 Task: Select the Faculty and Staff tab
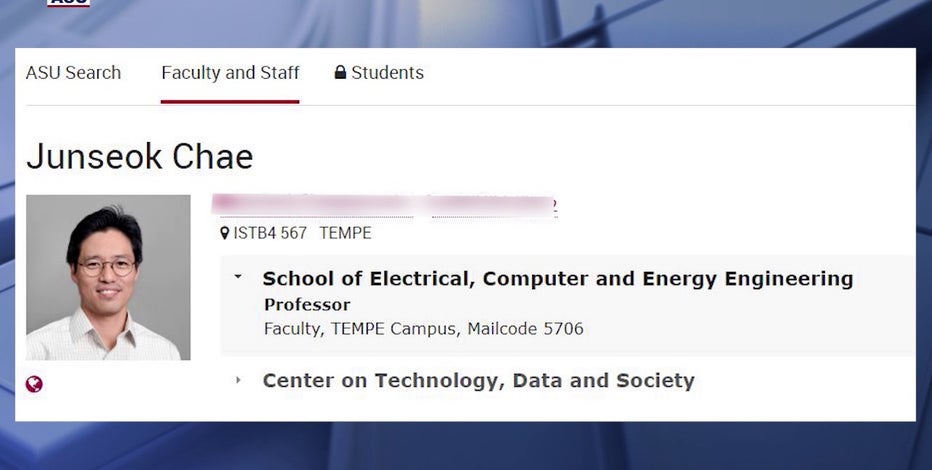tap(230, 73)
